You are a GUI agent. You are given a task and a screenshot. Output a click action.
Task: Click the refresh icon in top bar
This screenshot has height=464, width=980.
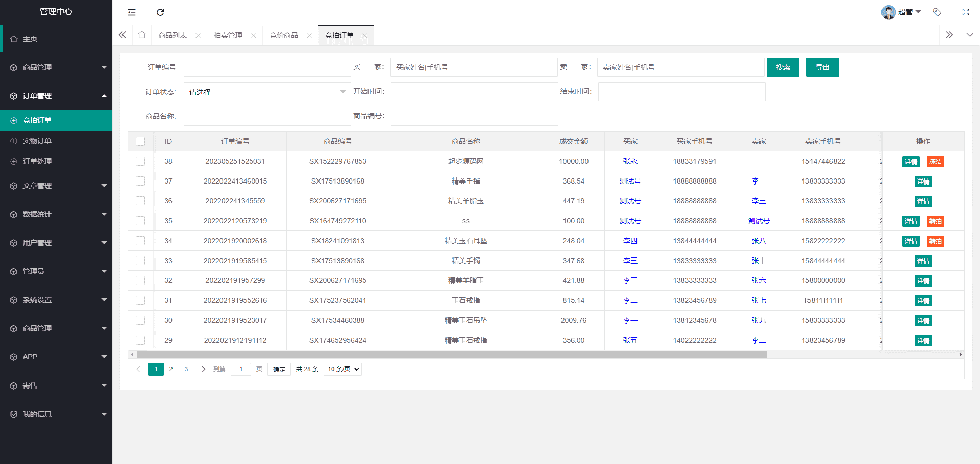pos(160,12)
